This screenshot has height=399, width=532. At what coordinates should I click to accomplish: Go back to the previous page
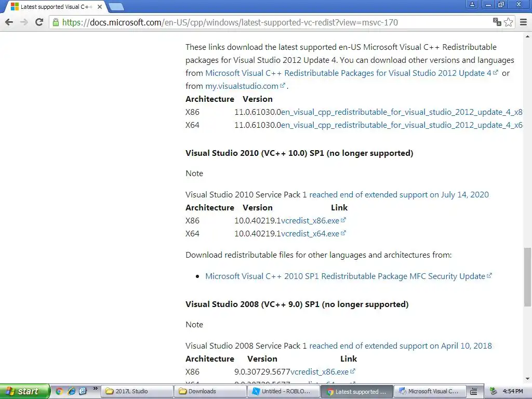click(9, 22)
